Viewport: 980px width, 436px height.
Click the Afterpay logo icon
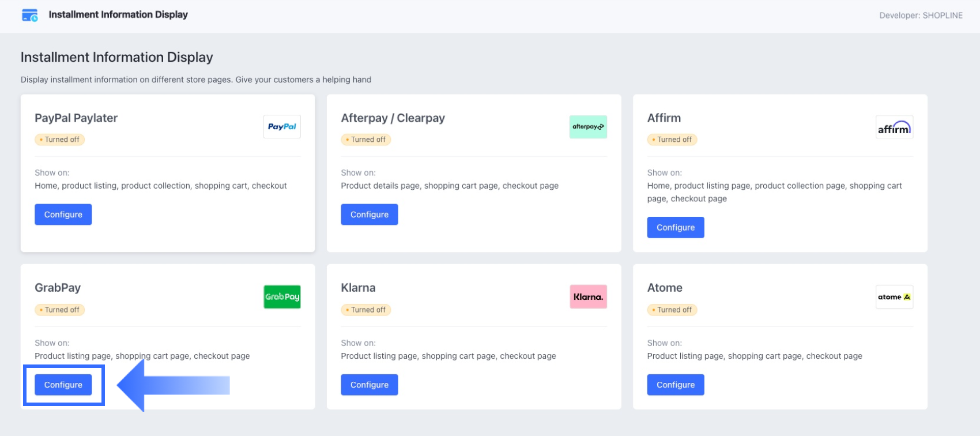(588, 127)
